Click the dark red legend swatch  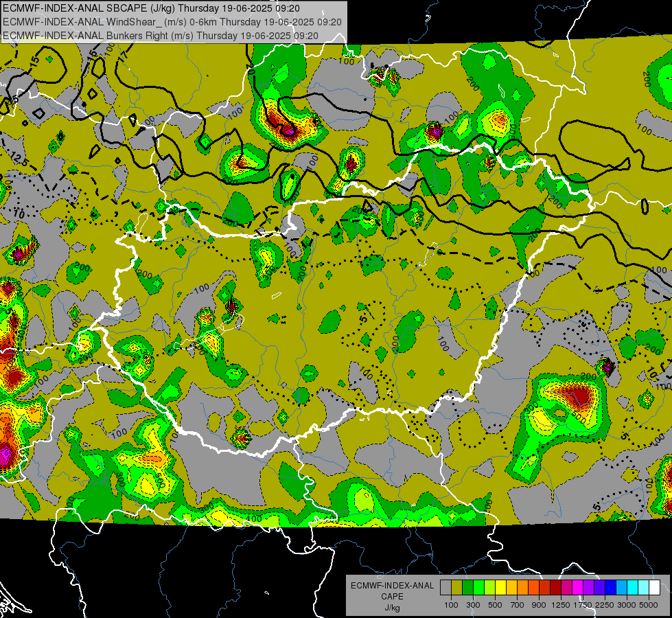(x=555, y=588)
